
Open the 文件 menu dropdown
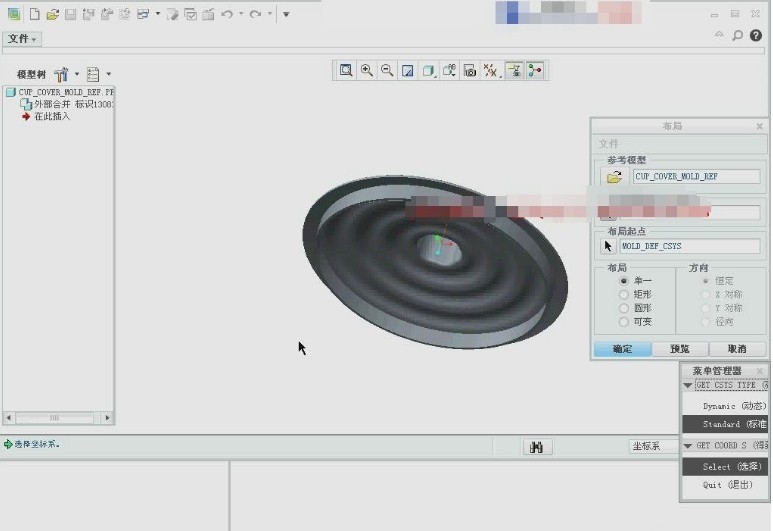22,38
